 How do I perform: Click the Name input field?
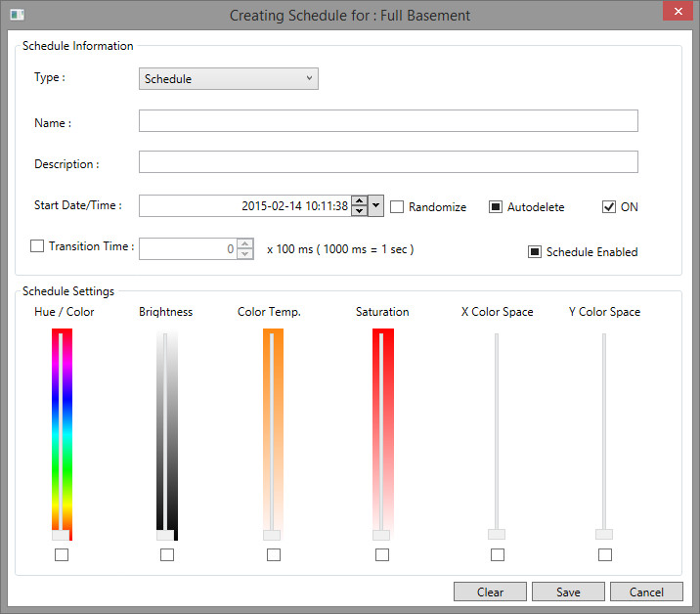(388, 120)
